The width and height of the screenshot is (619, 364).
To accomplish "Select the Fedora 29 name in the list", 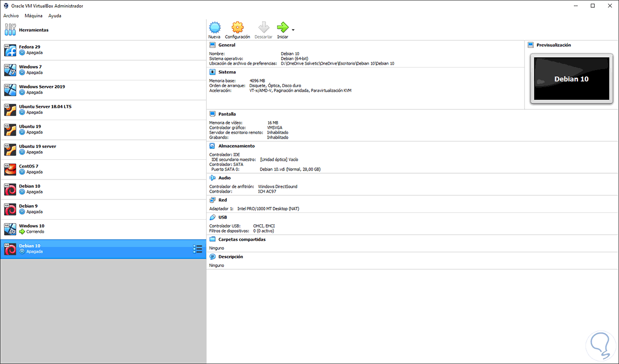I will (30, 47).
